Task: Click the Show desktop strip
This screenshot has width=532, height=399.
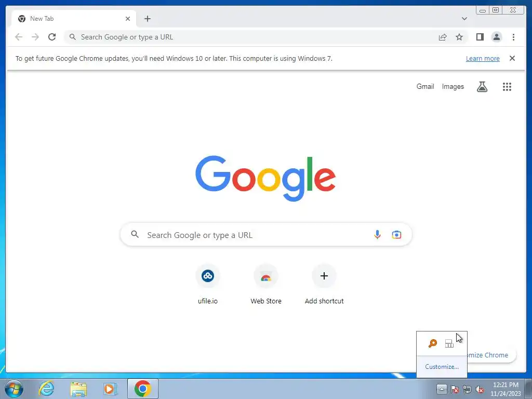Action: click(x=528, y=389)
